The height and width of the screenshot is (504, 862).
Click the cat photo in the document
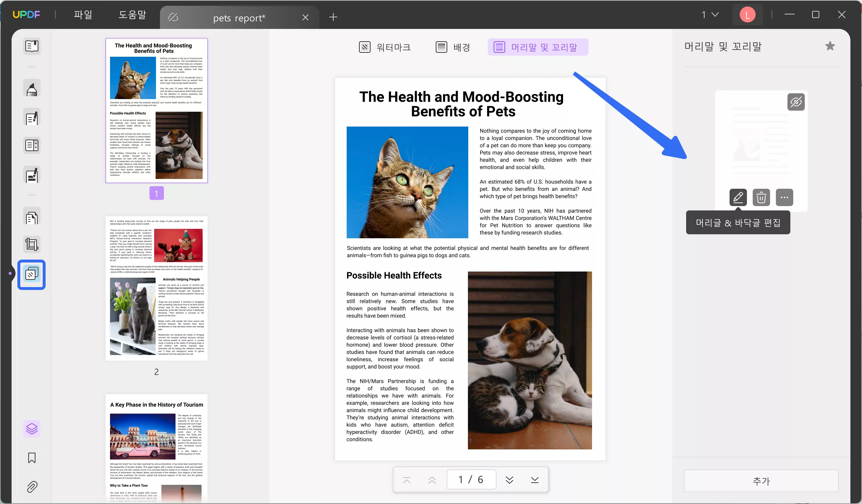click(x=407, y=182)
